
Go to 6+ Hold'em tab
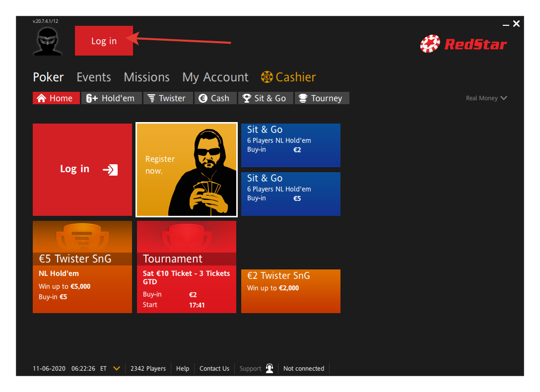[x=111, y=98]
